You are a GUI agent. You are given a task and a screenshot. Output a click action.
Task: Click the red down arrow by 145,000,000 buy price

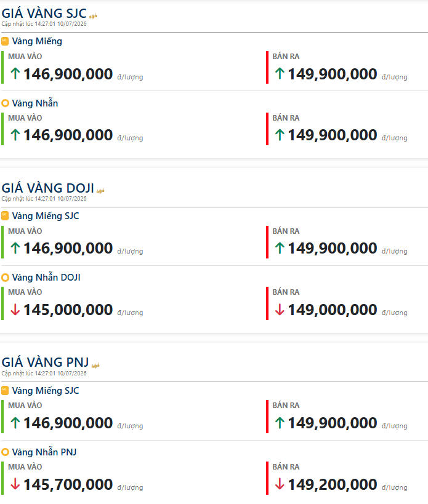coord(15,310)
